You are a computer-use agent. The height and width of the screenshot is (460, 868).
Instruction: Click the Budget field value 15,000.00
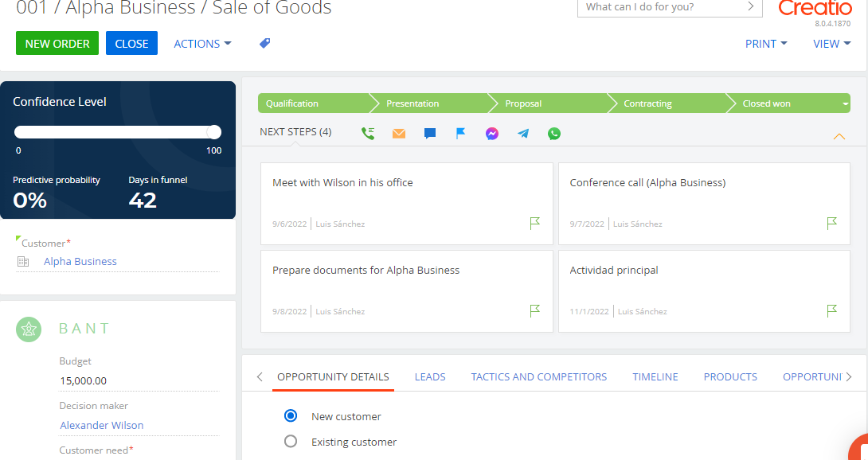tap(84, 381)
